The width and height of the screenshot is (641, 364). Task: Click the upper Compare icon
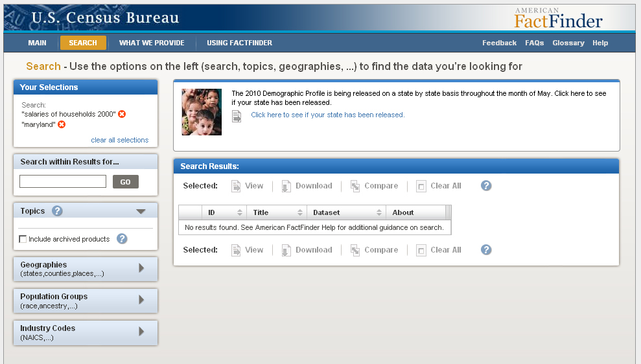(355, 186)
